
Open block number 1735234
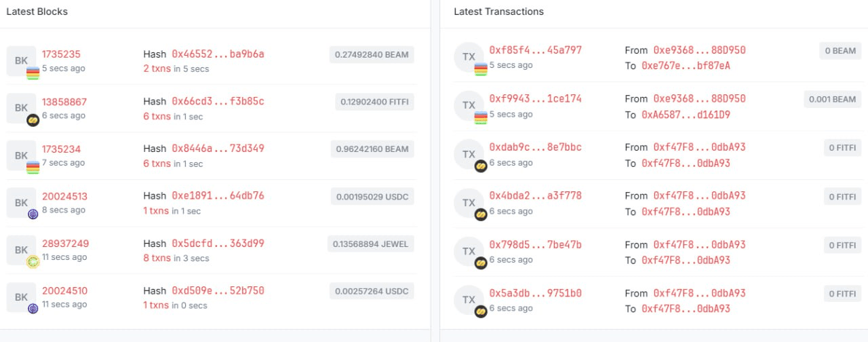[61, 149]
